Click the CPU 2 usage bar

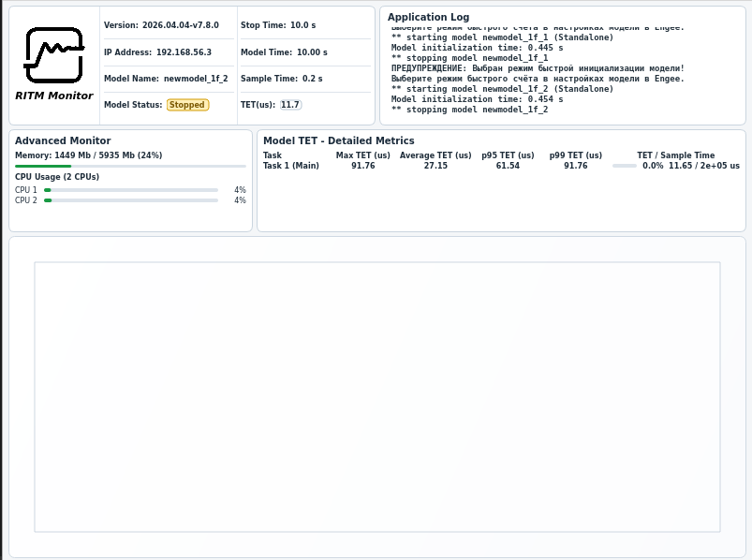click(131, 200)
